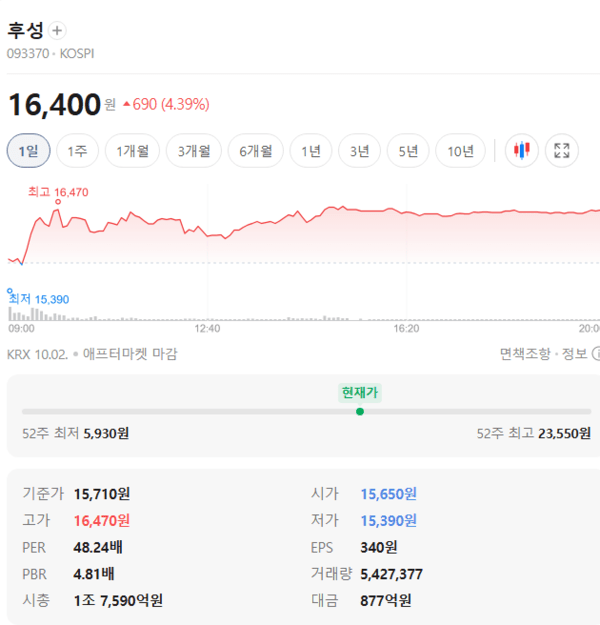Select the 1주 period tab
The height and width of the screenshot is (625, 600).
pyautogui.click(x=77, y=151)
